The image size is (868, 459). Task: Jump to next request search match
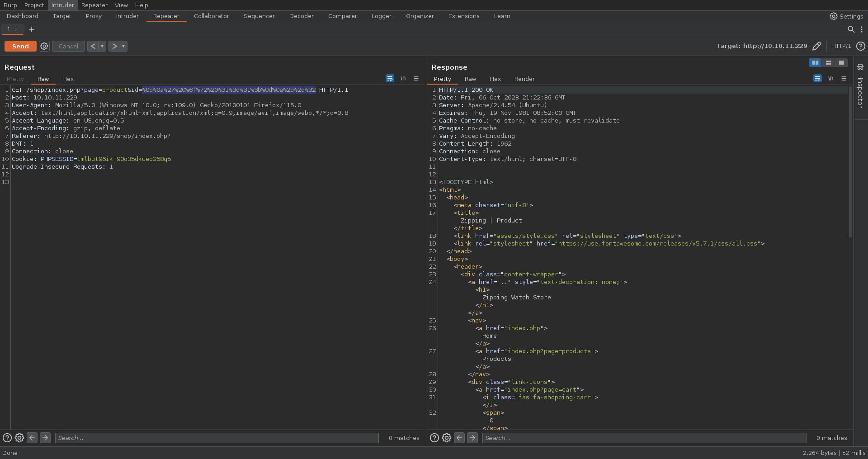click(x=45, y=438)
